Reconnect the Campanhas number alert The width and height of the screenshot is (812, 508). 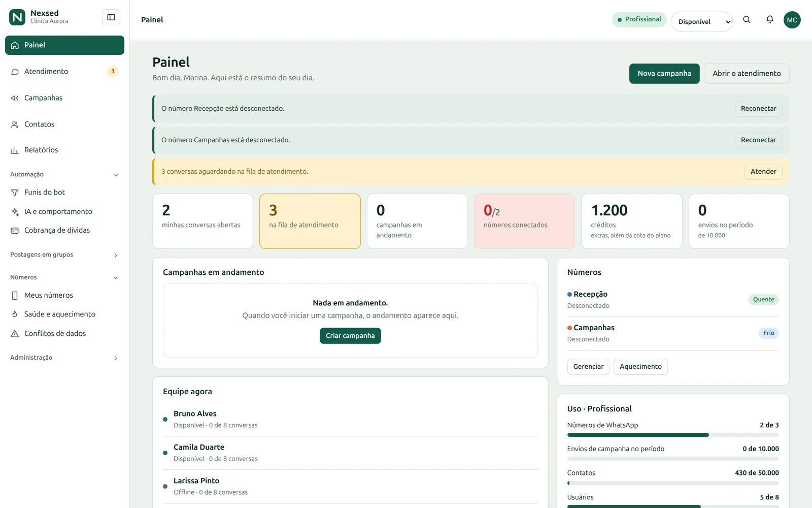point(758,140)
